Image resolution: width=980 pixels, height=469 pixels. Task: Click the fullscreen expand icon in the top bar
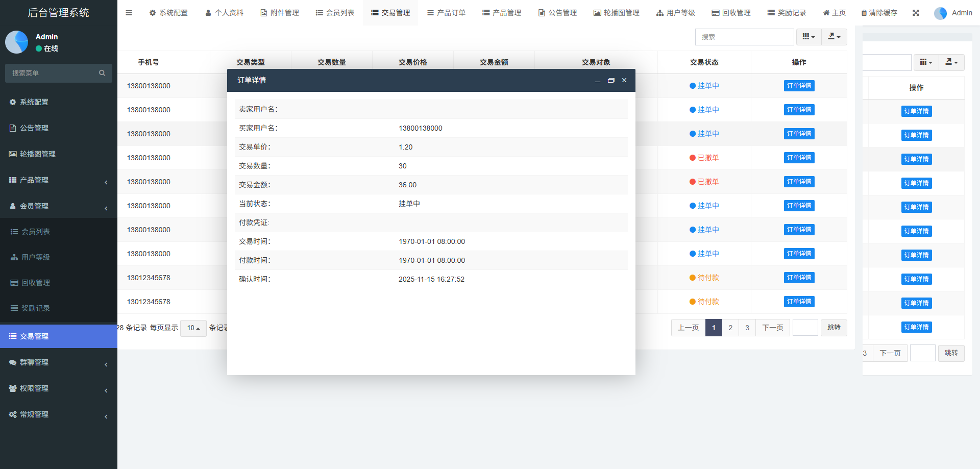point(916,13)
